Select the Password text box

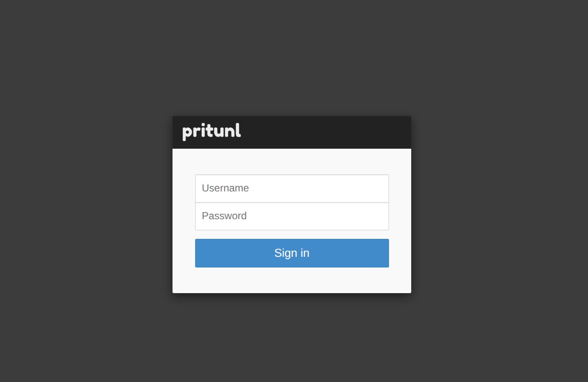[292, 216]
